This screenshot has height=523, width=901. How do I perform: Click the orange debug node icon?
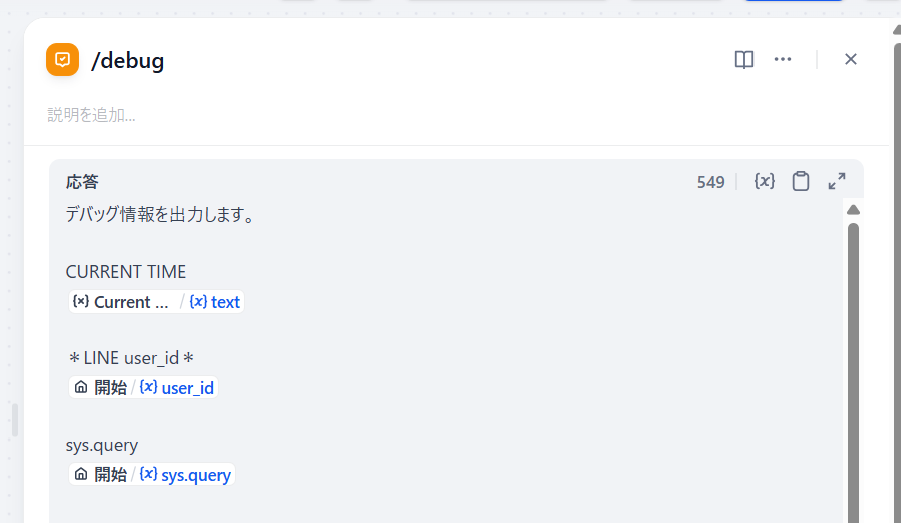pyautogui.click(x=62, y=60)
